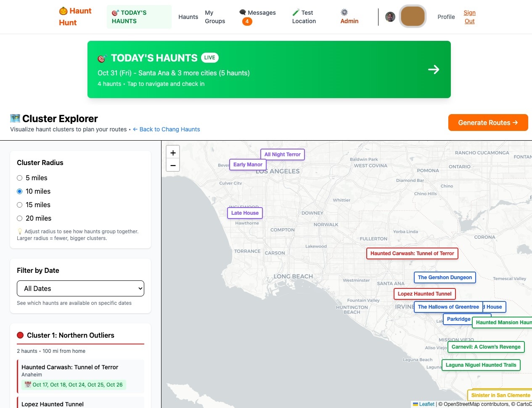
Task: Open the All Dates filter dropdown
Action: [x=80, y=288]
